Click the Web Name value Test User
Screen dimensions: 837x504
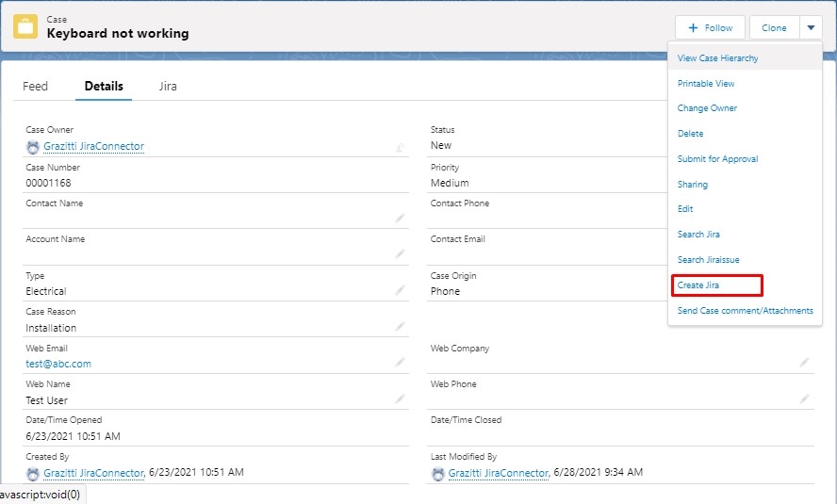(46, 400)
